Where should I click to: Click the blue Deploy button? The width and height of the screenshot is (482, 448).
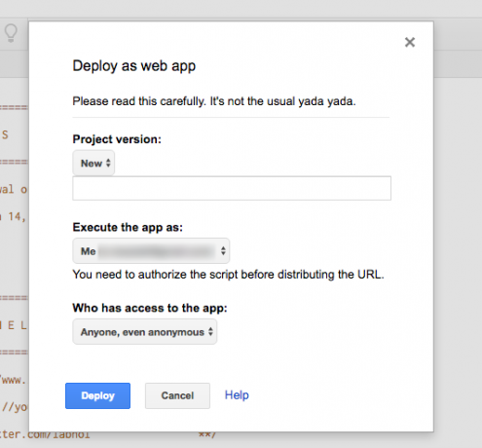click(x=97, y=395)
